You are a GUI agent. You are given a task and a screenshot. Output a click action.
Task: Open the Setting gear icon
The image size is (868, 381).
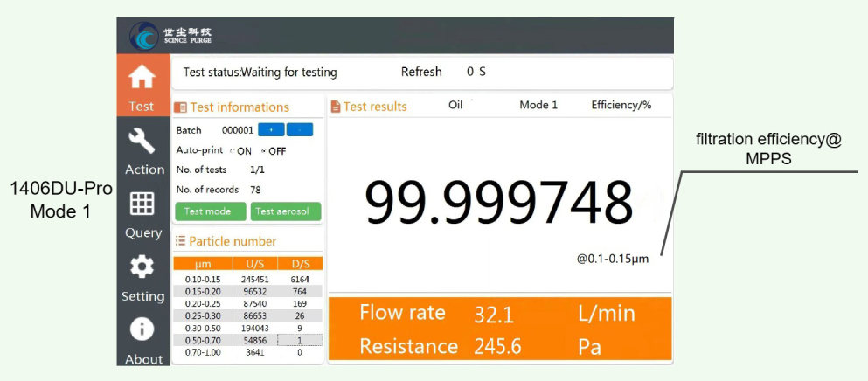142,267
